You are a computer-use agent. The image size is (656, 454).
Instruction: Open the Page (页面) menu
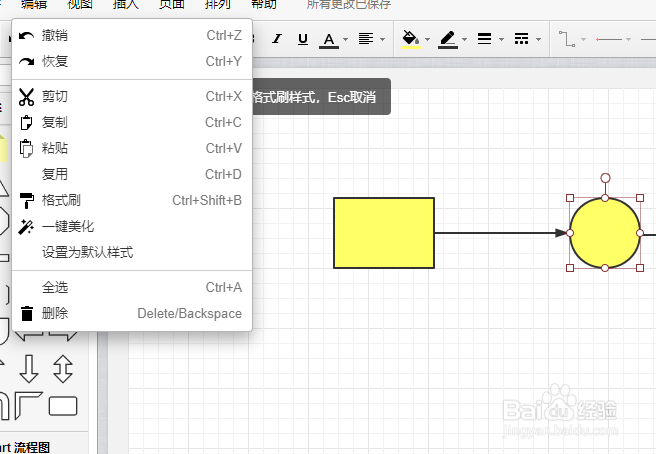pyautogui.click(x=172, y=5)
